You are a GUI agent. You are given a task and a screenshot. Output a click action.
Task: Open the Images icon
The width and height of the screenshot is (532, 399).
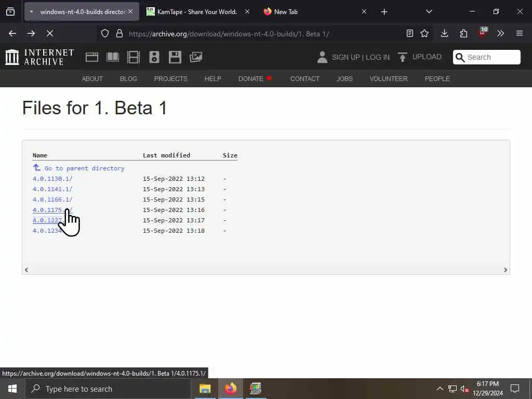(x=196, y=57)
